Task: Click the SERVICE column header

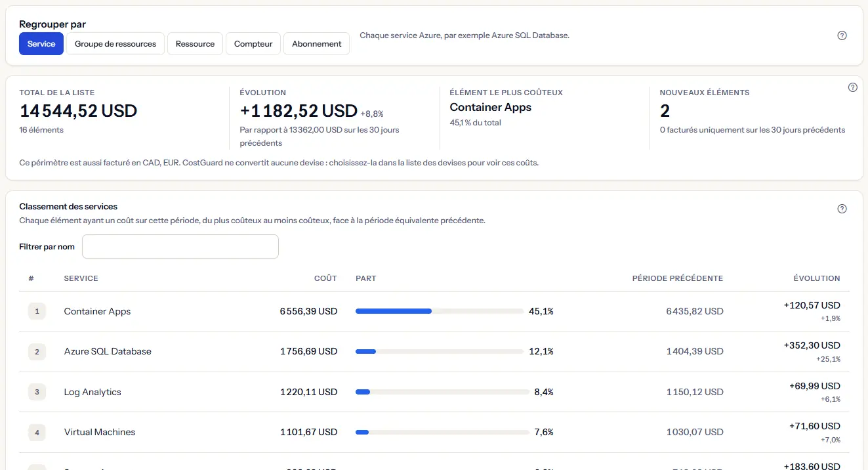Action: (x=81, y=278)
